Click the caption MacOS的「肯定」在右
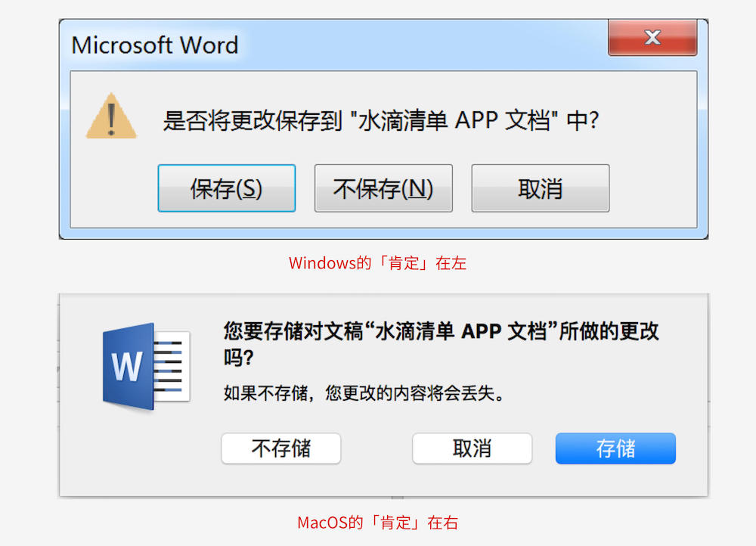756x546 pixels. 377,523
